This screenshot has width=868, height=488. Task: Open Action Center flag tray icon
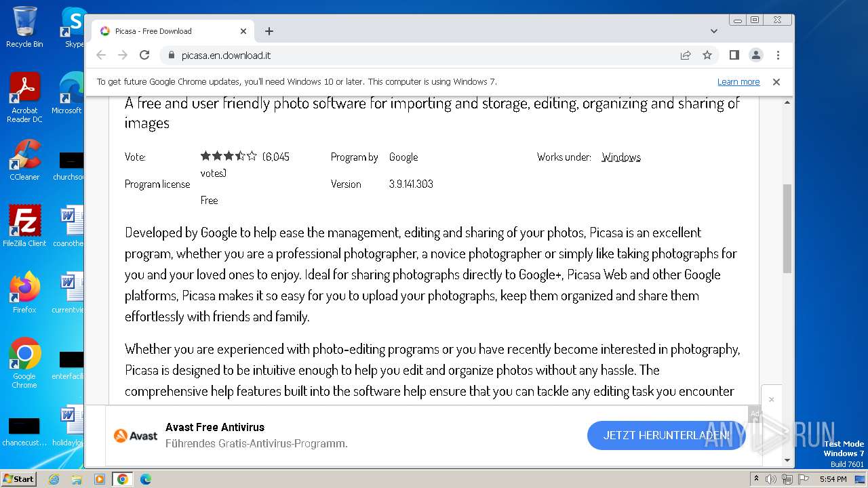pyautogui.click(x=803, y=479)
